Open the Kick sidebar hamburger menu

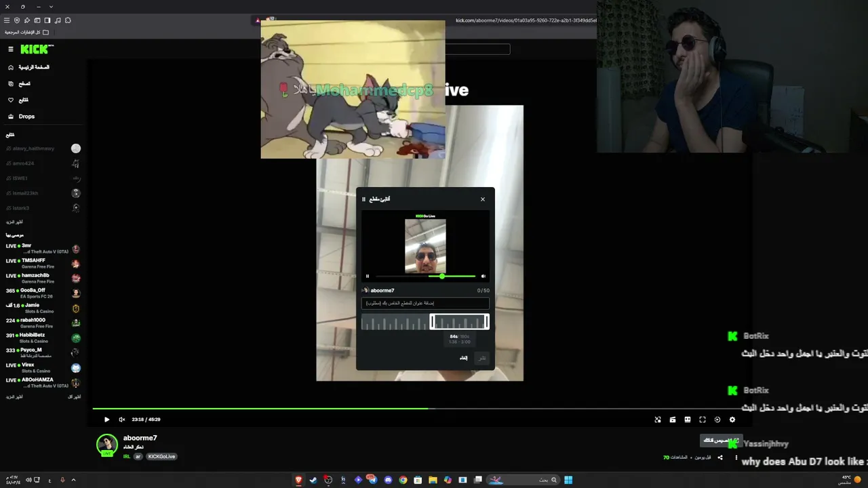pos(11,49)
